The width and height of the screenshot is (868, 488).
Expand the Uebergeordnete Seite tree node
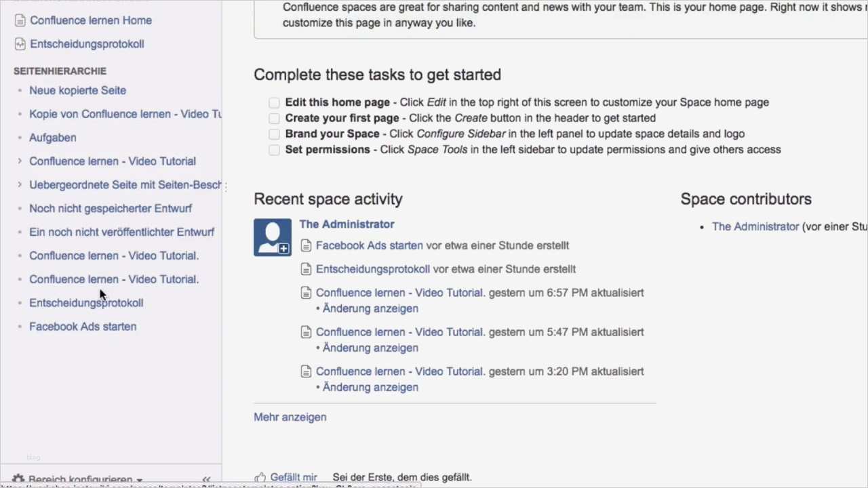click(20, 184)
